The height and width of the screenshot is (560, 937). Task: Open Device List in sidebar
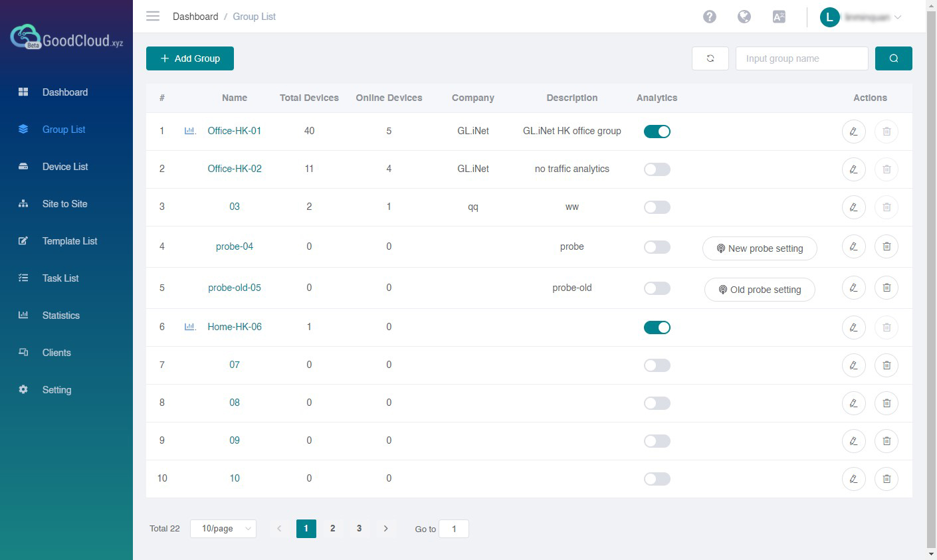[65, 167]
